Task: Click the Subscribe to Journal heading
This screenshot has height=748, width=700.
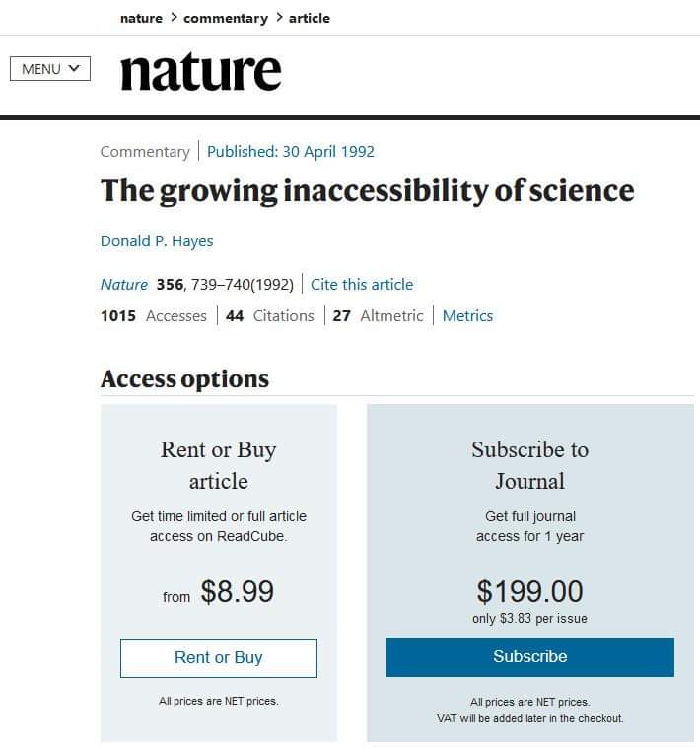Action: (529, 465)
